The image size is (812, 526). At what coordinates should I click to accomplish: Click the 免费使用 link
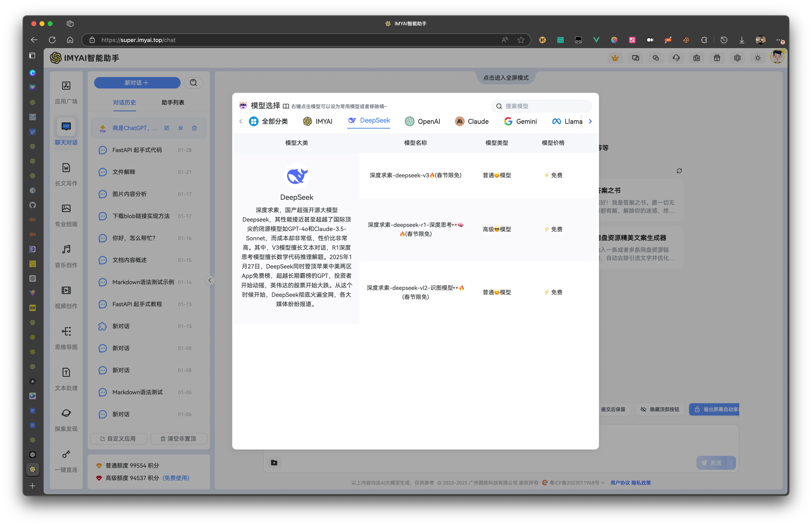[x=176, y=478]
